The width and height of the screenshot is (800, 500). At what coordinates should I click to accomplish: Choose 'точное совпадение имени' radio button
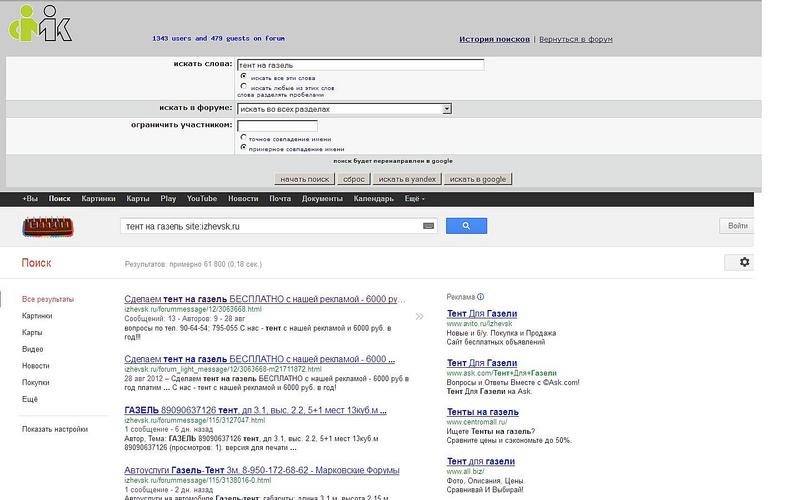(243, 138)
